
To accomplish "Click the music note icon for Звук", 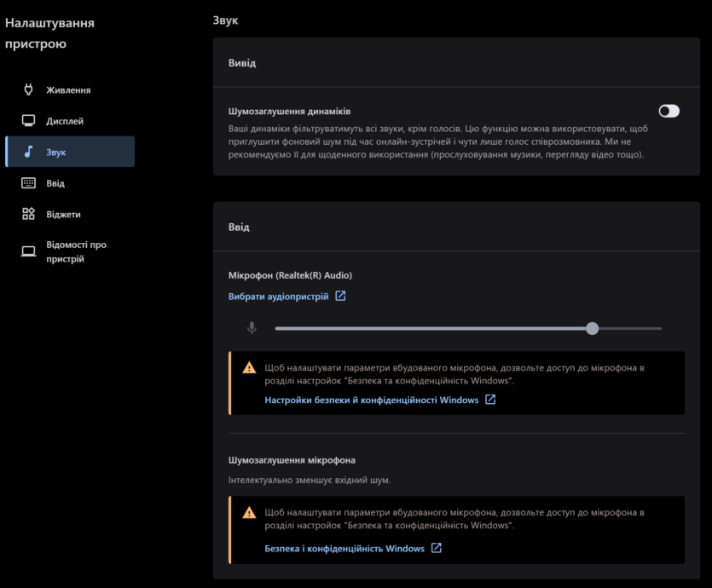I will 28,152.
